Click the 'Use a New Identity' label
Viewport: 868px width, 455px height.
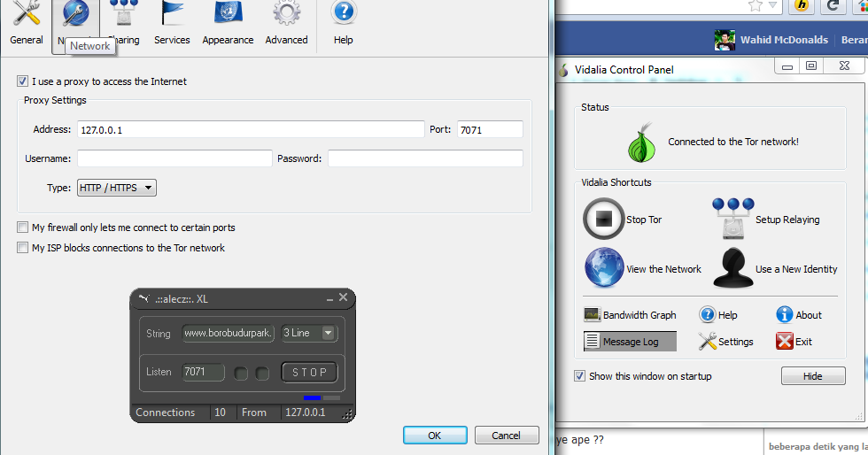[x=796, y=269]
